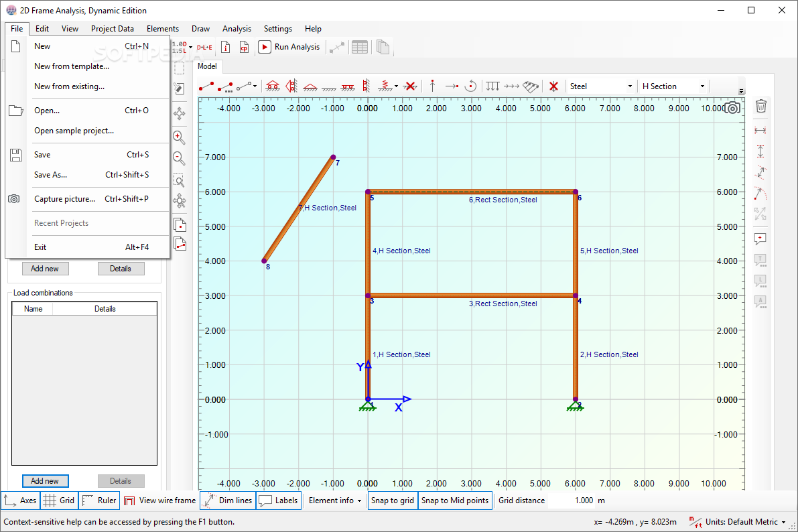Select the pinned triangle support icon
The width and height of the screenshot is (798, 532).
(310, 86)
